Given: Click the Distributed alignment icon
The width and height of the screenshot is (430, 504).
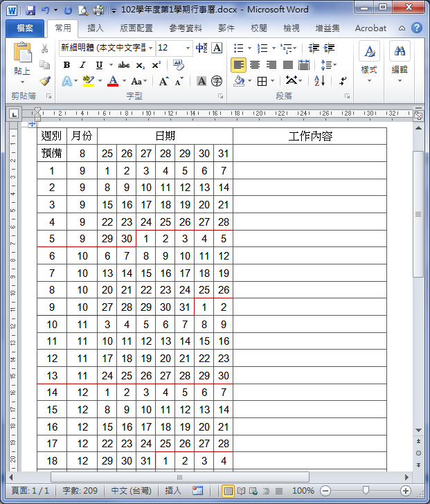Looking at the screenshot, I should coord(304,65).
